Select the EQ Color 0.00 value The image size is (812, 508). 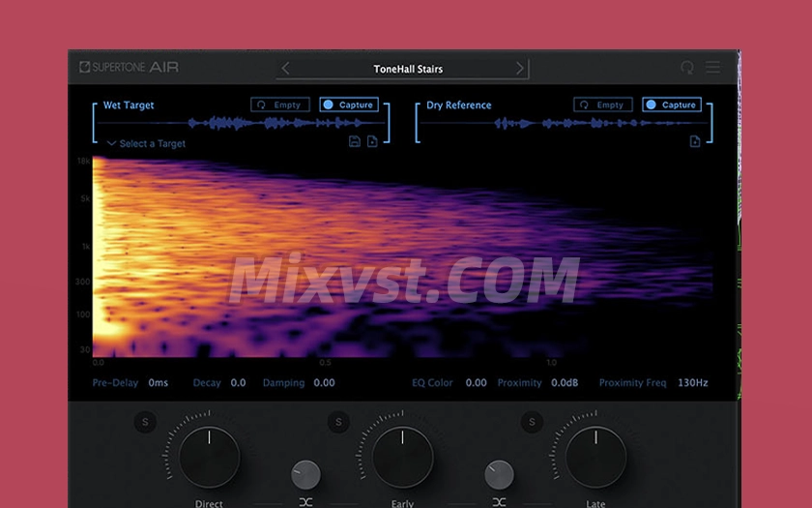pos(476,383)
